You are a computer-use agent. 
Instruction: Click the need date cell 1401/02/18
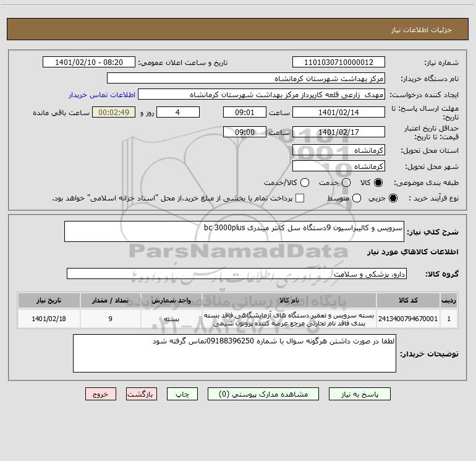(x=49, y=319)
